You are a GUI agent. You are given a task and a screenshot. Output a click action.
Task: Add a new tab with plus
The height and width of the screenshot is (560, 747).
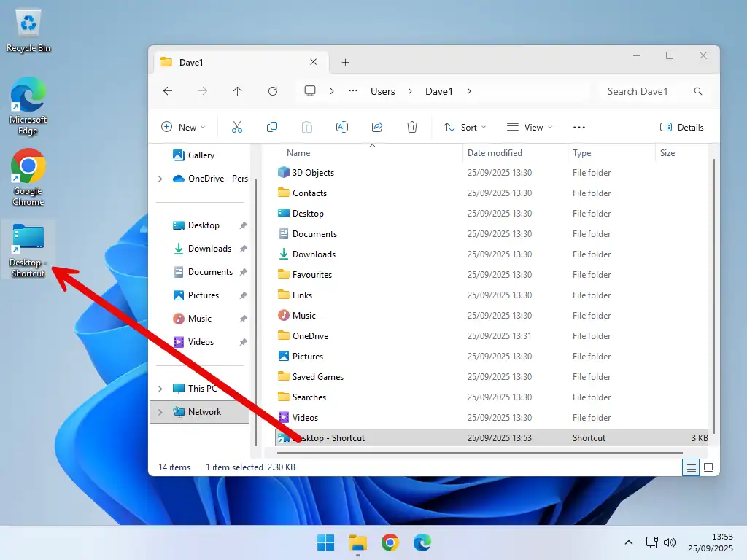pyautogui.click(x=345, y=63)
